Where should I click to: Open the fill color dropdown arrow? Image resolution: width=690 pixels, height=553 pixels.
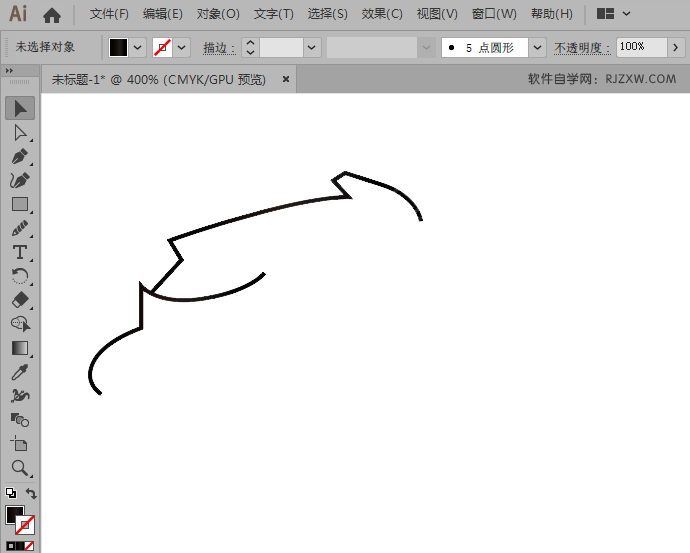coord(138,47)
